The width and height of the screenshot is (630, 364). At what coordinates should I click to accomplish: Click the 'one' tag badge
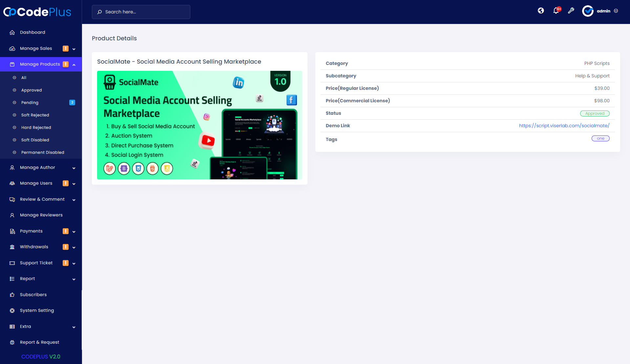pyautogui.click(x=600, y=138)
